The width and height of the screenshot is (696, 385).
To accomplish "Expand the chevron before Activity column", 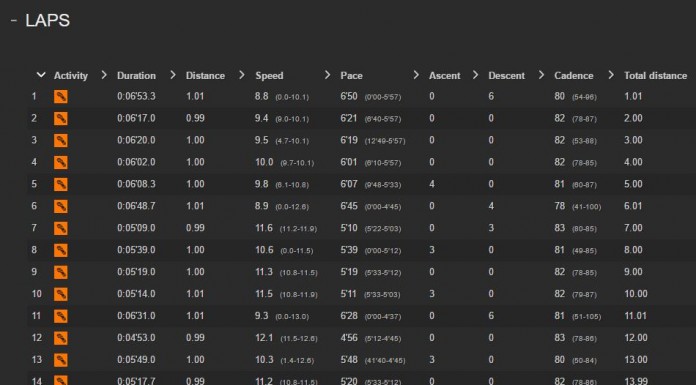I will pos(41,75).
